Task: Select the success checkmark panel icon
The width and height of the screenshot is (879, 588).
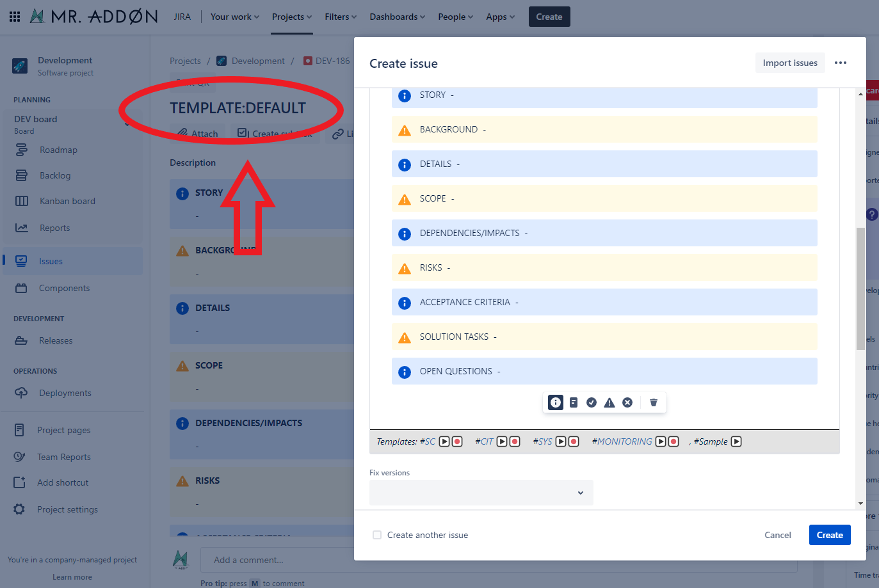Action: 592,402
